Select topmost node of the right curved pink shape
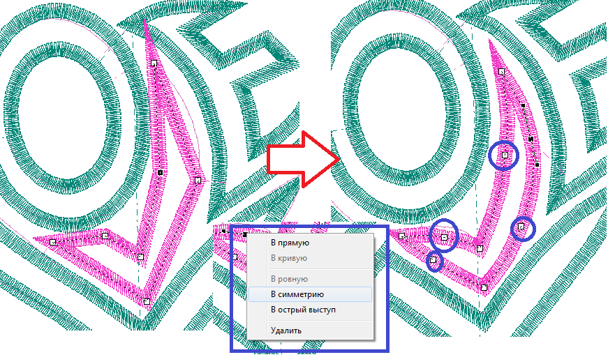 [501, 72]
